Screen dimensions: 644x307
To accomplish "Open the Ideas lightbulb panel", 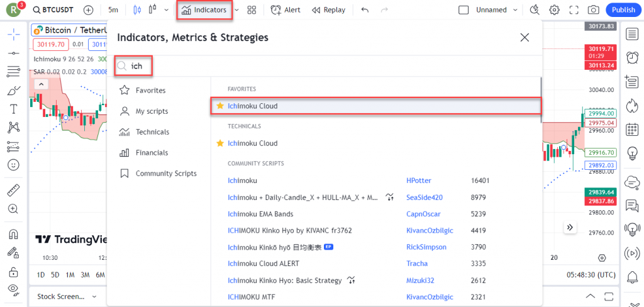I will coord(631,153).
